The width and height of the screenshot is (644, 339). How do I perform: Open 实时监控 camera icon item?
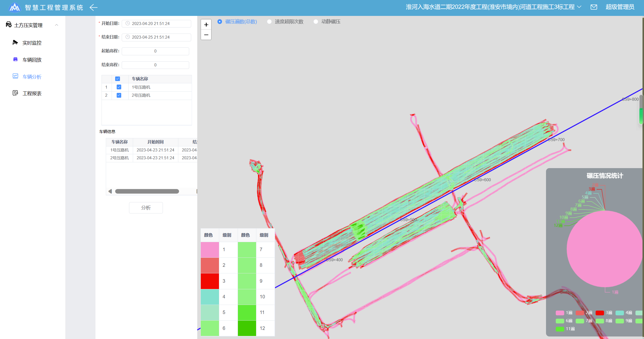coord(15,42)
